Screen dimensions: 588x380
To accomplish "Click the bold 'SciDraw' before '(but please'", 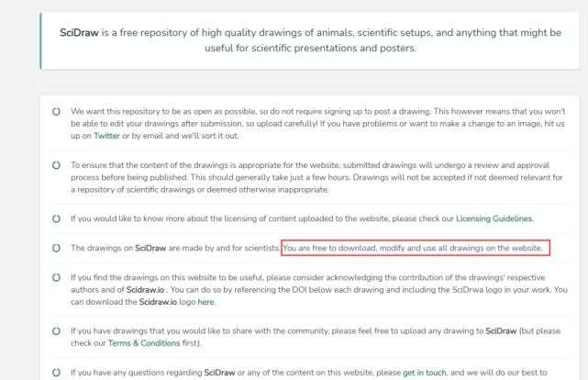I will [x=501, y=331].
